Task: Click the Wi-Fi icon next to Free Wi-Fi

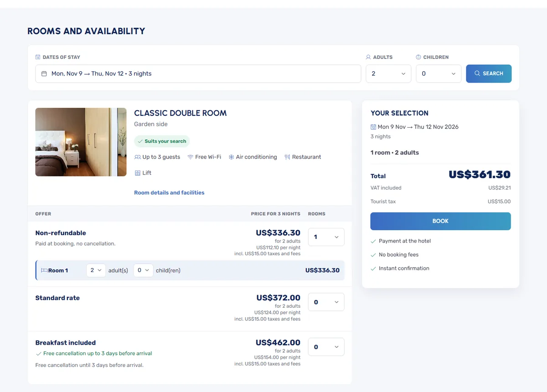Action: [191, 157]
